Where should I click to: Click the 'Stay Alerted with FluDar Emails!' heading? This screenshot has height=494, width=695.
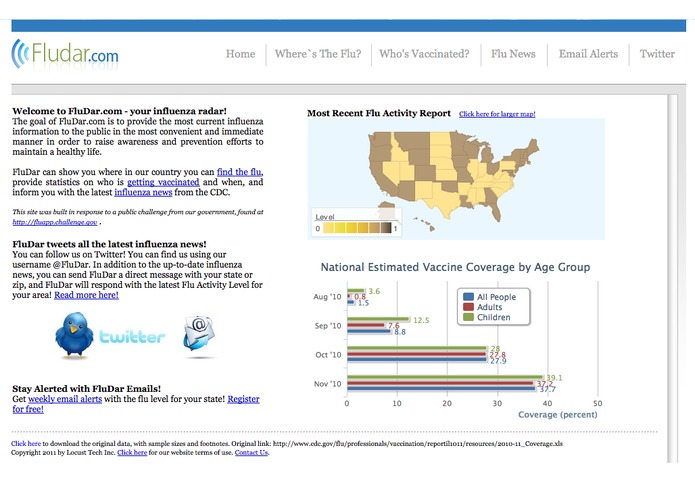(x=86, y=389)
